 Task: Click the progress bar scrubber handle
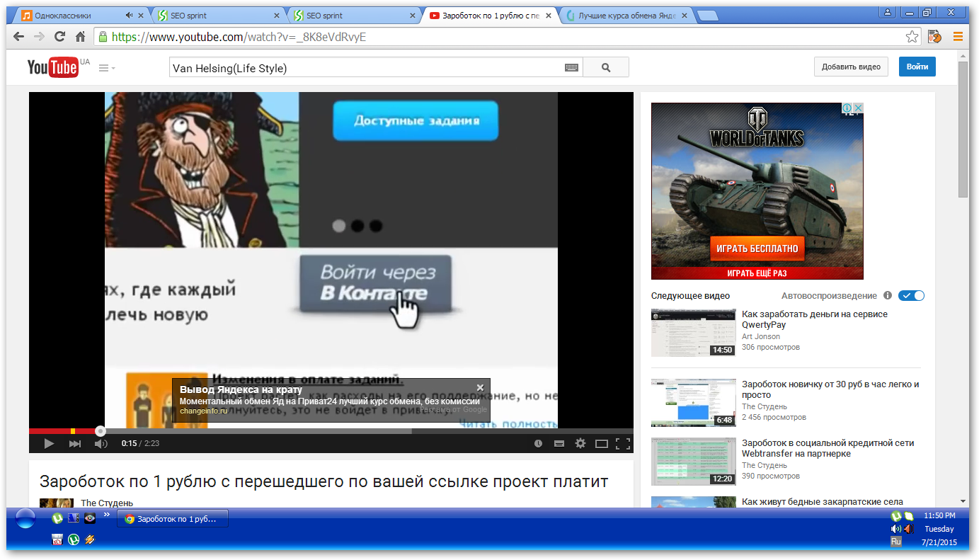(x=101, y=431)
